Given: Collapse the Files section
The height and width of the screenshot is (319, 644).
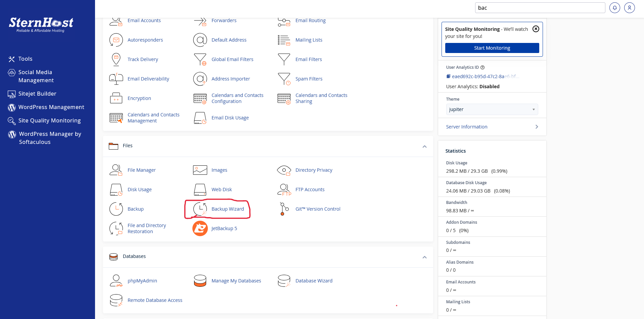Looking at the screenshot, I should [424, 147].
